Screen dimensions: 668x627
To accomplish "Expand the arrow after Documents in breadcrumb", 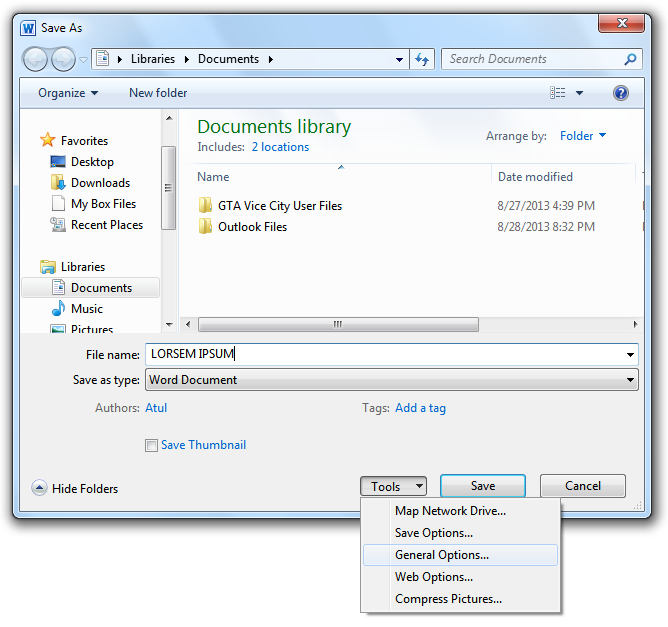I will 271,59.
